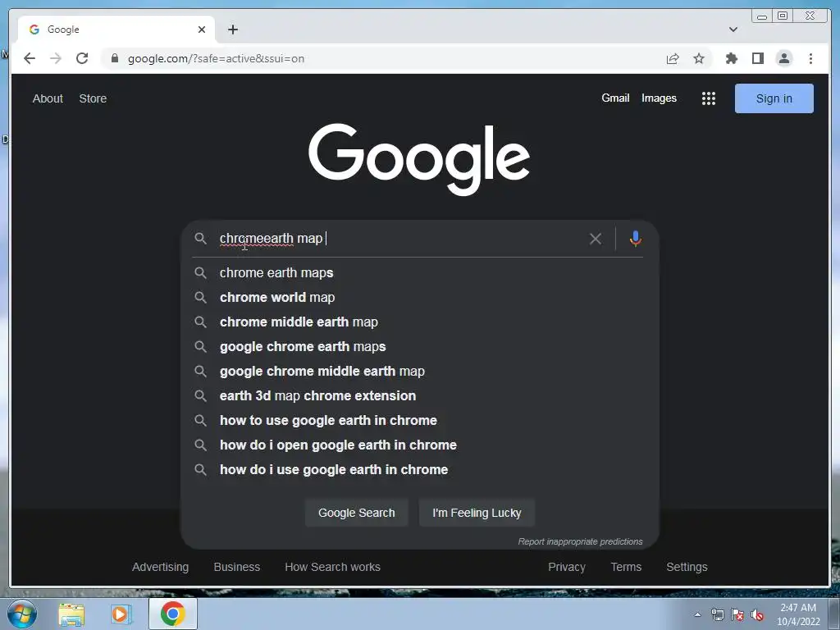Viewport: 840px width, 630px height.
Task: Open a new tab with the plus button
Action: tap(232, 30)
